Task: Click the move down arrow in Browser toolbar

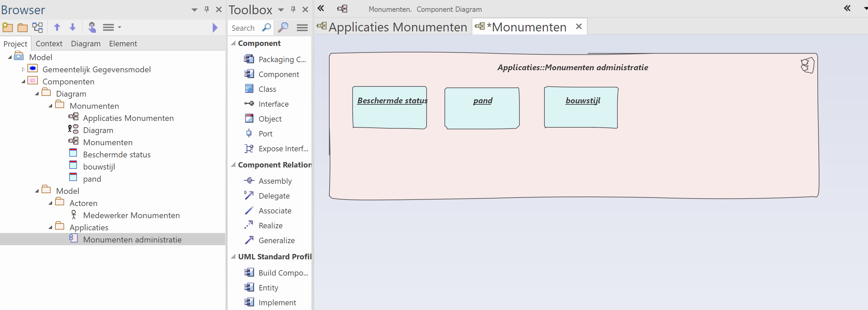Action: pyautogui.click(x=73, y=27)
